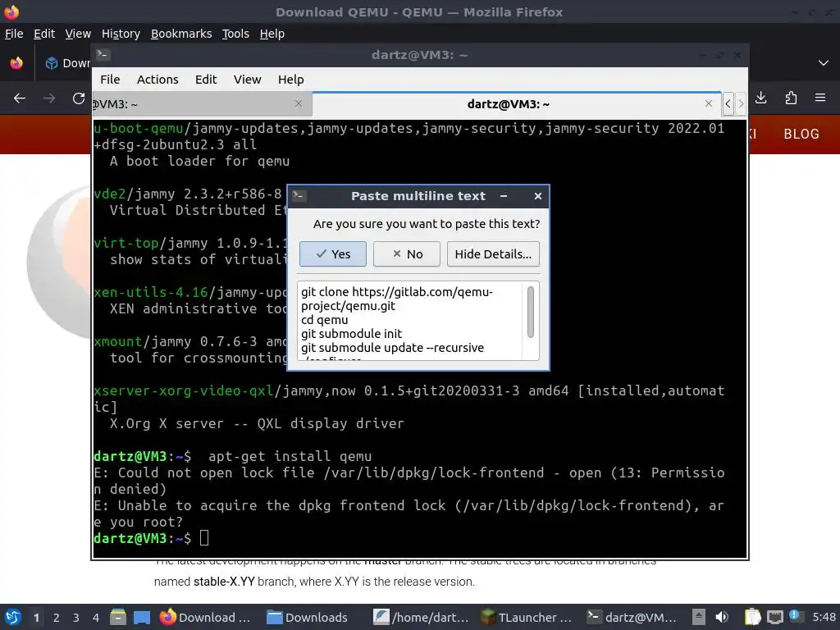This screenshot has width=840, height=630.
Task: Confirm paste with the Yes button
Action: click(333, 254)
